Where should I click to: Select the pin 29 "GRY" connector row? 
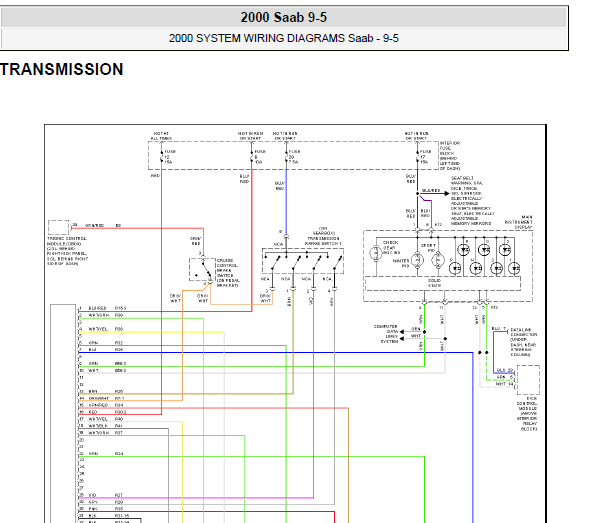pyautogui.click(x=101, y=502)
